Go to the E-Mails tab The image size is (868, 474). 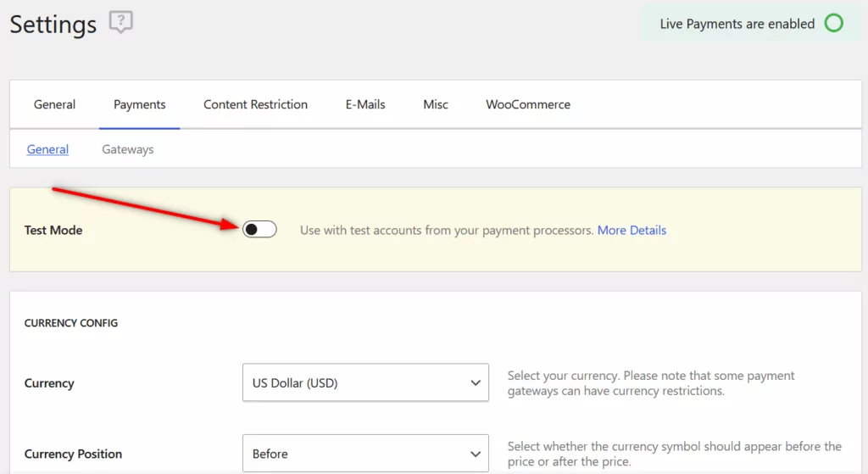coord(365,104)
